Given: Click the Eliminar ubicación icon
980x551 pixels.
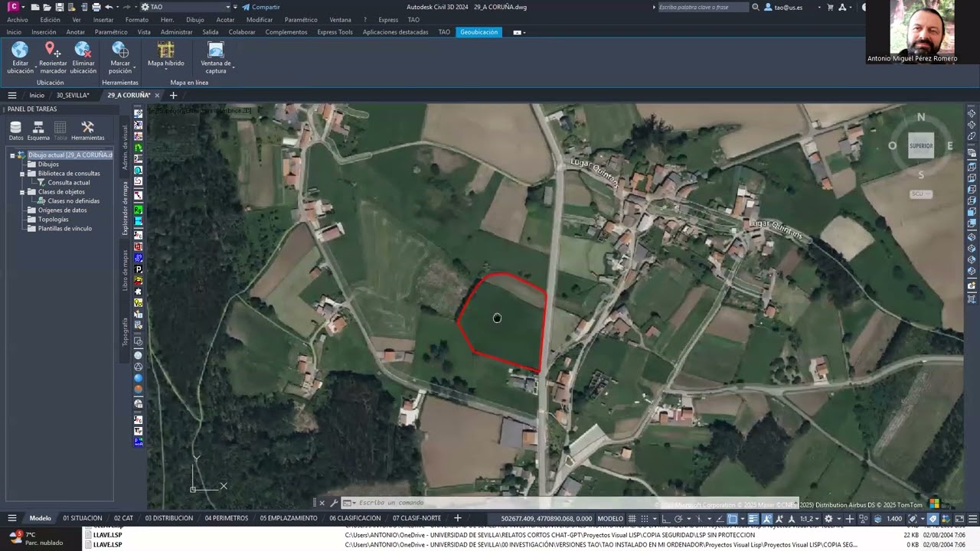Looking at the screenshot, I should 83,50.
